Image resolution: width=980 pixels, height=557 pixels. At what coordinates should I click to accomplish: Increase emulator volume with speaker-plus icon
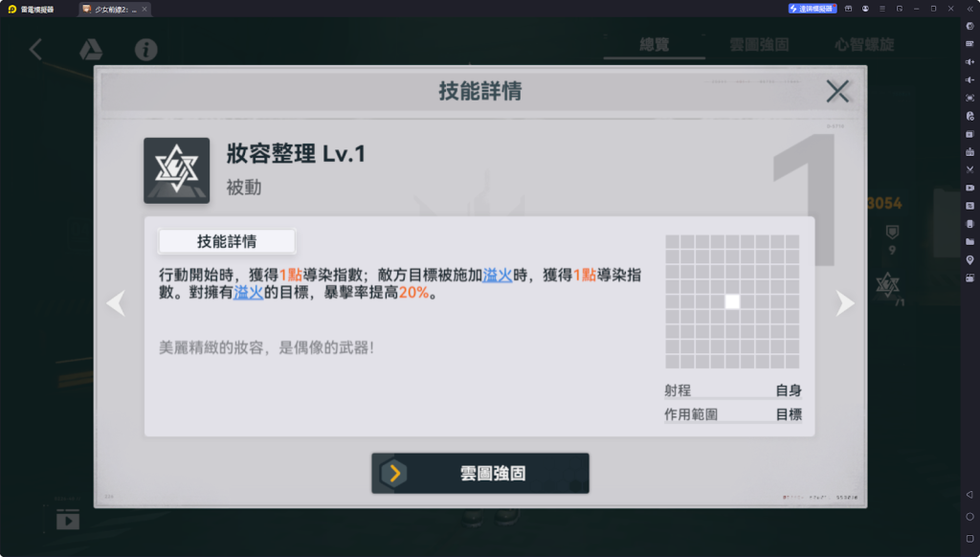tap(969, 62)
